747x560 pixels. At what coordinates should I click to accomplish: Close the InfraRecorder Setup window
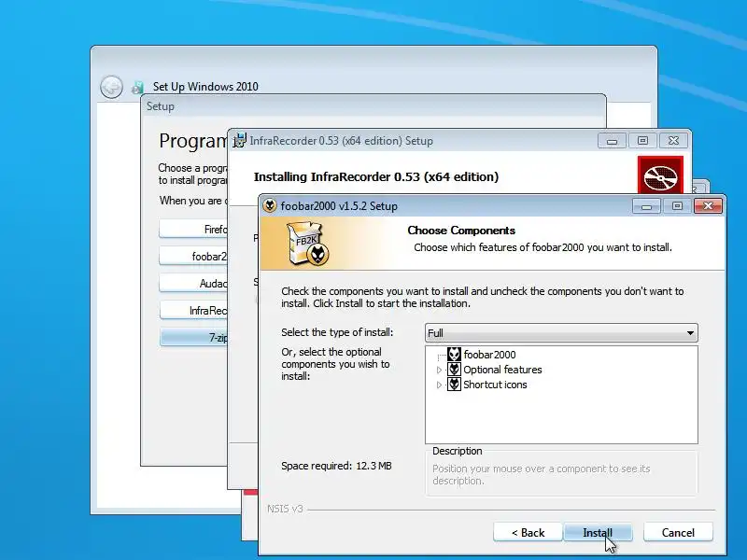[x=673, y=141]
